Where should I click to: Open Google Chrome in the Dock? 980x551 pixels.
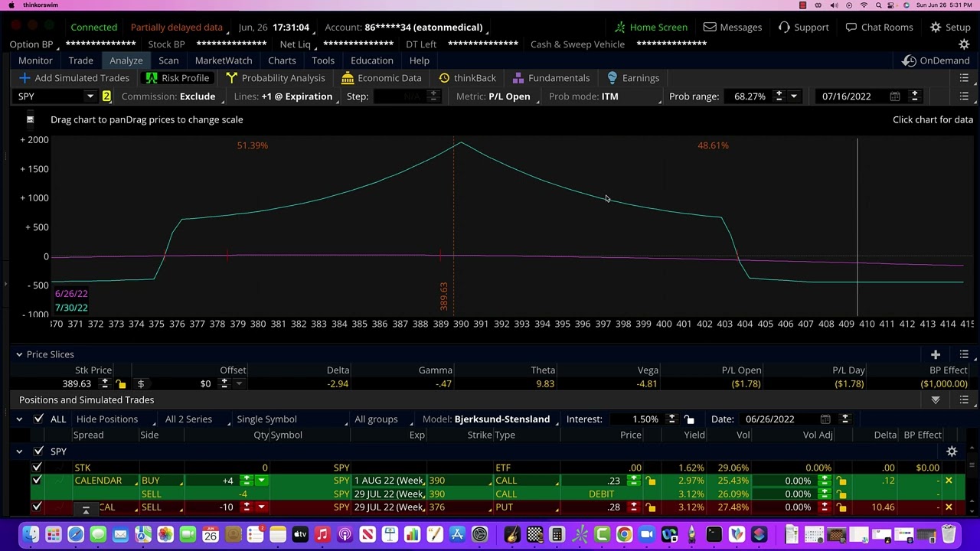[625, 534]
